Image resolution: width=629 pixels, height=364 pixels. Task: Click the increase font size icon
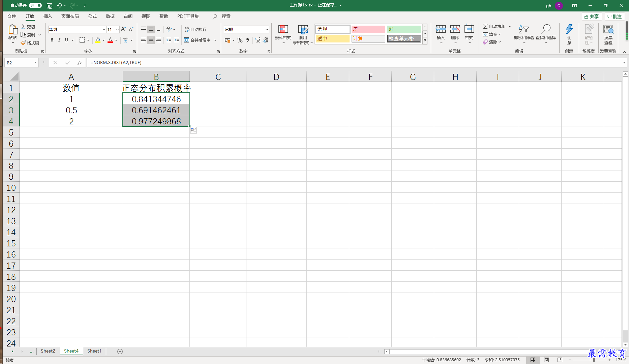pyautogui.click(x=123, y=29)
